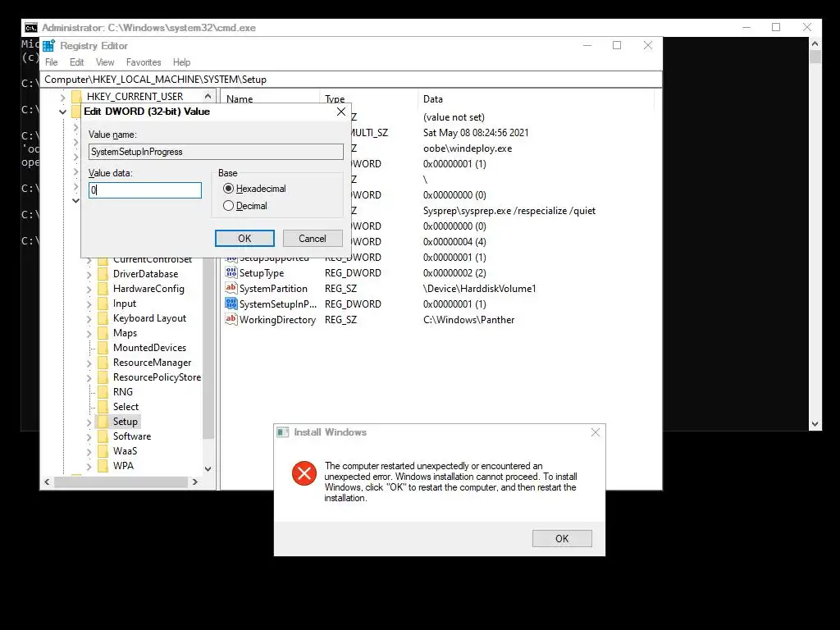Click the ResourceManager folder icon

pos(103,363)
